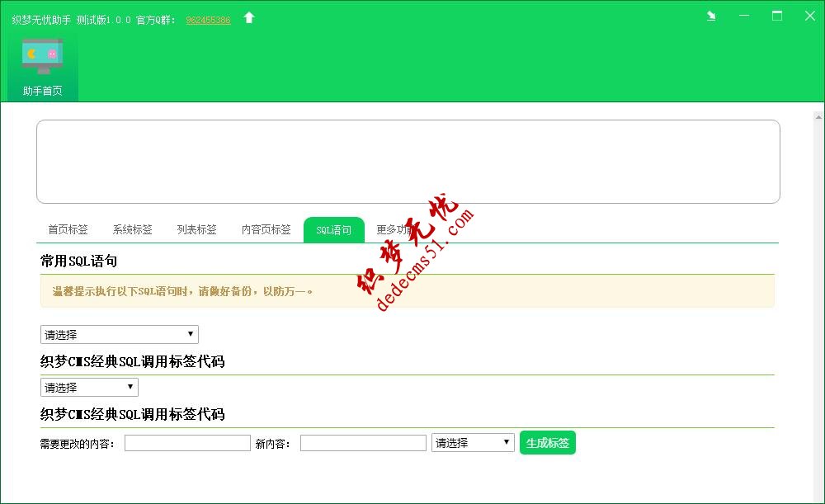The width and height of the screenshot is (825, 504).
Task: Select the active SQL语句 tab
Action: (333, 229)
